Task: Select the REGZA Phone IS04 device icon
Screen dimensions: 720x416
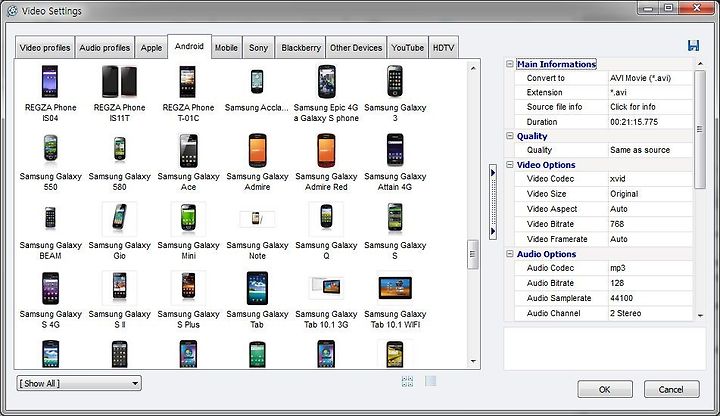Action: pyautogui.click(x=50, y=81)
